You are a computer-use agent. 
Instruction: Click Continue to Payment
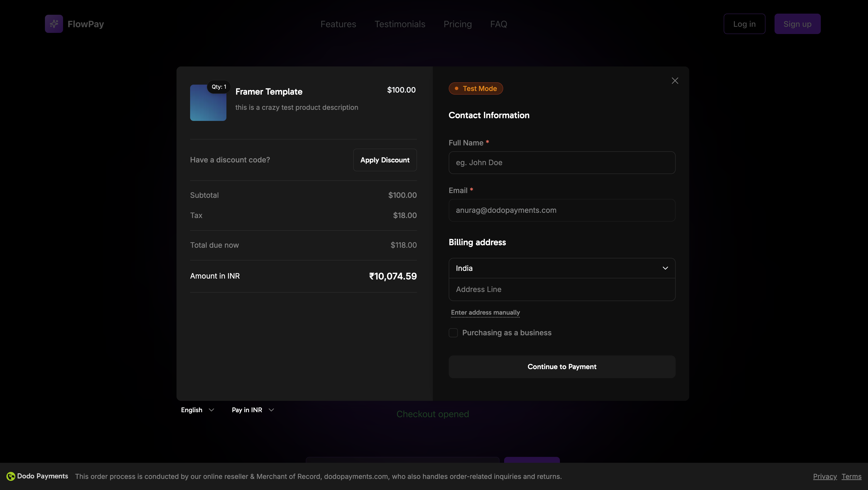click(x=561, y=367)
